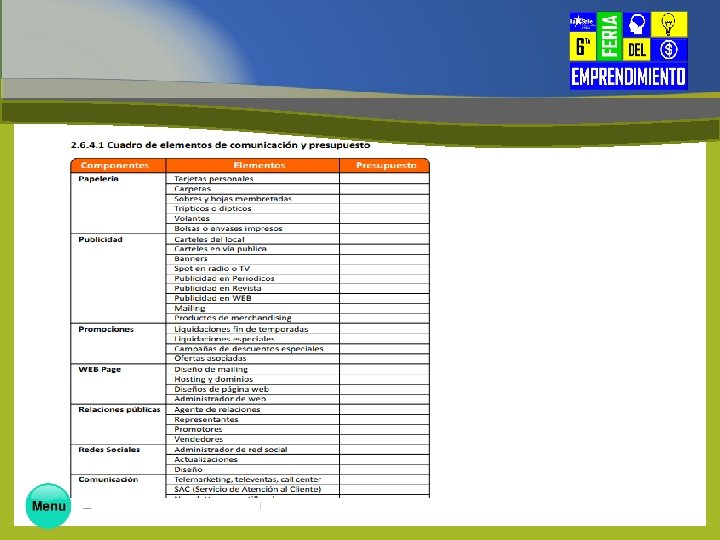Click the section heading 2.6.4.1 Cuadro de elementos
This screenshot has height=540, width=720.
pyautogui.click(x=220, y=145)
